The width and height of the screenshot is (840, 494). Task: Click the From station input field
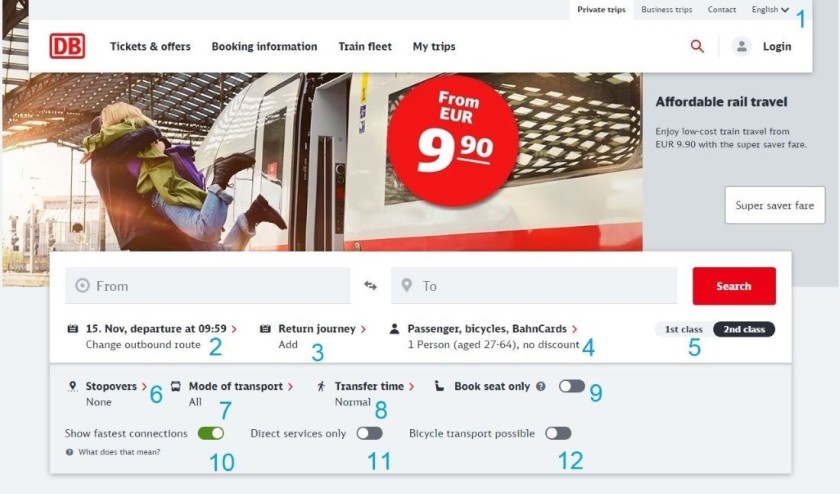tap(208, 286)
